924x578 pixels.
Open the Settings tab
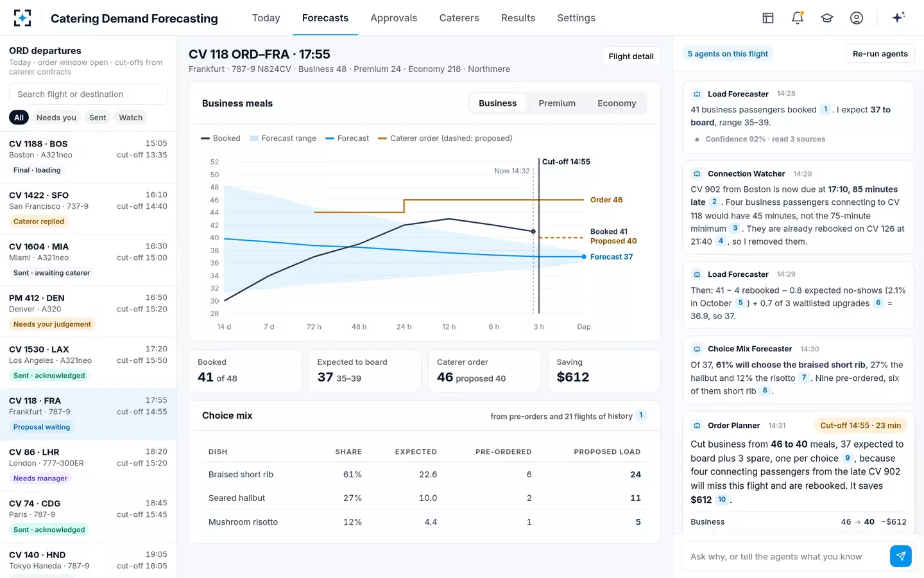[x=576, y=18]
